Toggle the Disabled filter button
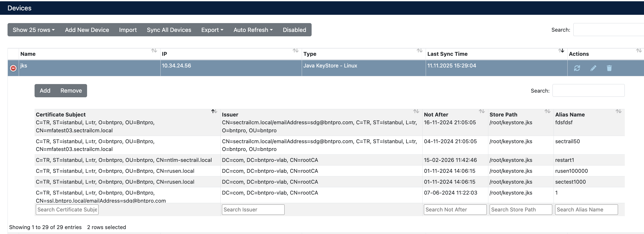644x234 pixels. (294, 30)
